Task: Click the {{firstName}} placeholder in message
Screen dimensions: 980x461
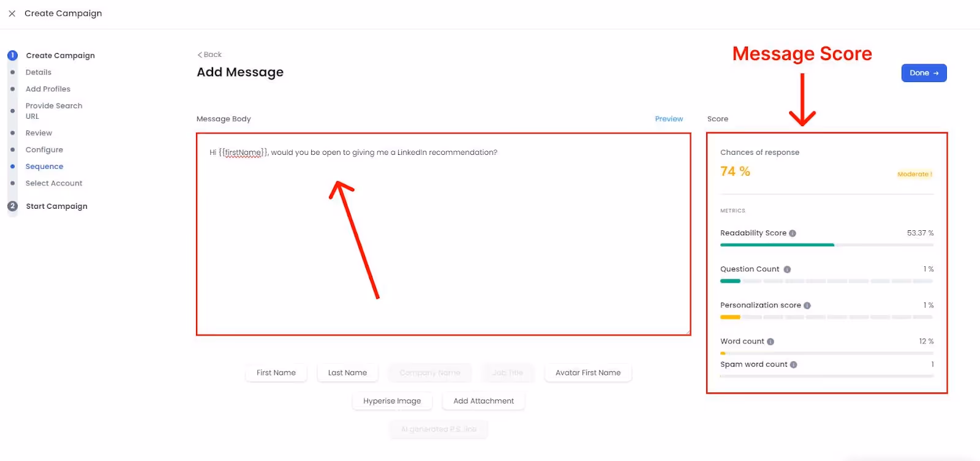Action: click(243, 152)
